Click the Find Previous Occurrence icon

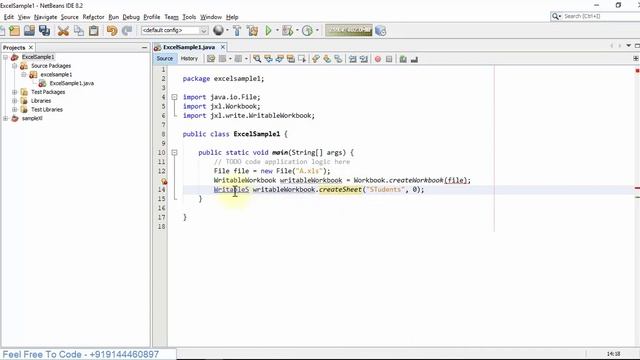pos(268,59)
